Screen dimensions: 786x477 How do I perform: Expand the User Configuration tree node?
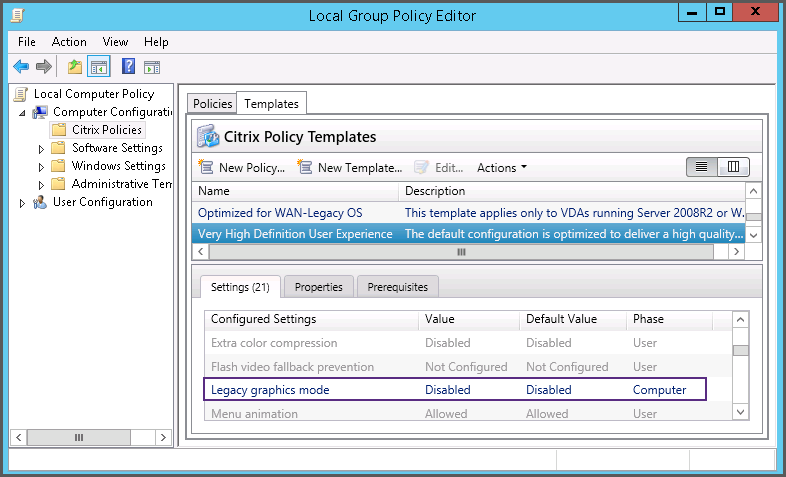(23, 202)
